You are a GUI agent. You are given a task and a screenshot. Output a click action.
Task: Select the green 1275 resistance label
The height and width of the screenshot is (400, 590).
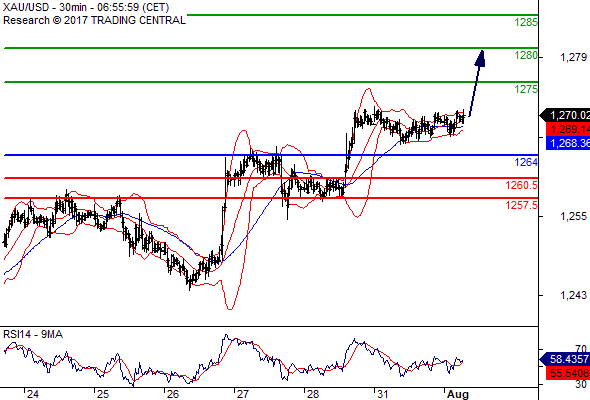(x=526, y=89)
